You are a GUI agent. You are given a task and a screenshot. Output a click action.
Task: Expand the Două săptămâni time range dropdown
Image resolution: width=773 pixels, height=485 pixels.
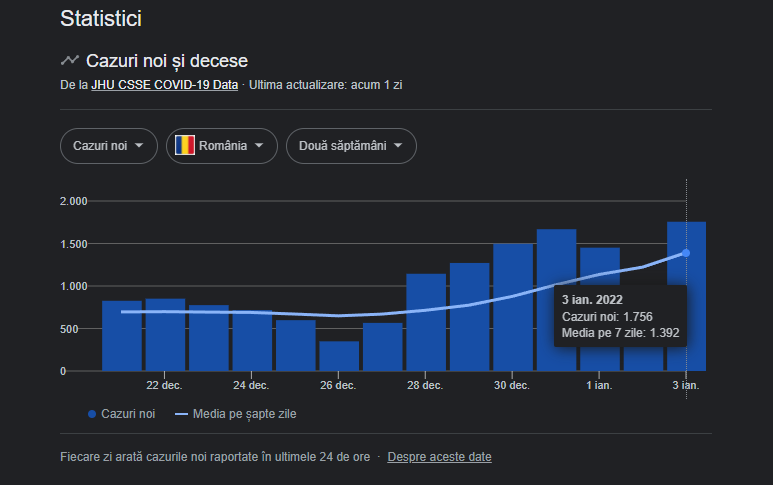click(351, 146)
